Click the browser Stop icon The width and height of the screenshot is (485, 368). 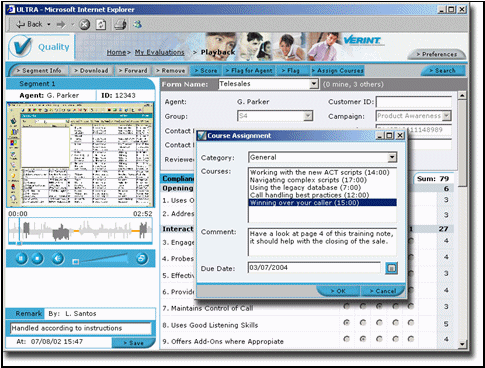[85, 24]
